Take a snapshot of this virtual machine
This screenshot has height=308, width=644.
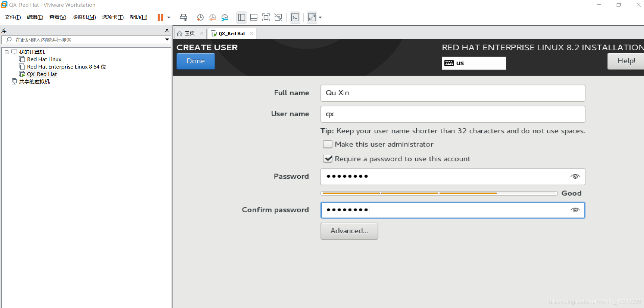click(200, 18)
